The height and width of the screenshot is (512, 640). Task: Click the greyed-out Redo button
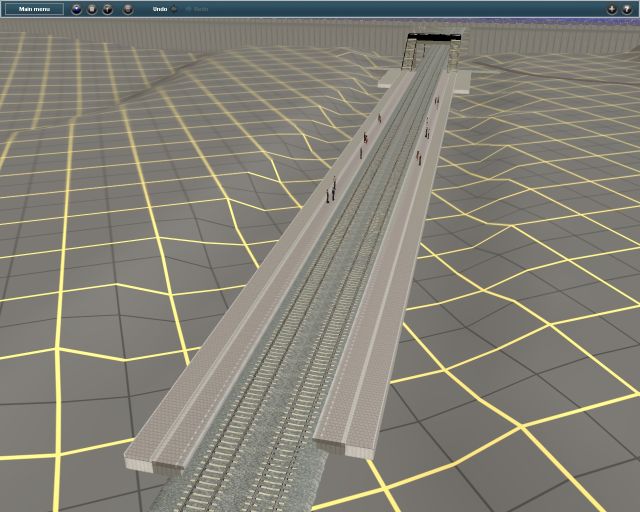[199, 9]
